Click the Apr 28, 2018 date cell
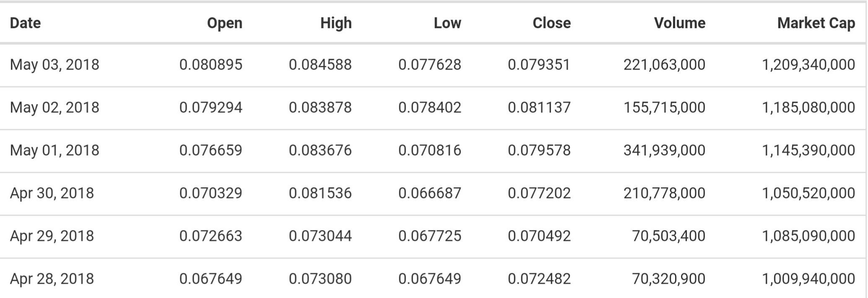868x298 pixels. [x=52, y=279]
